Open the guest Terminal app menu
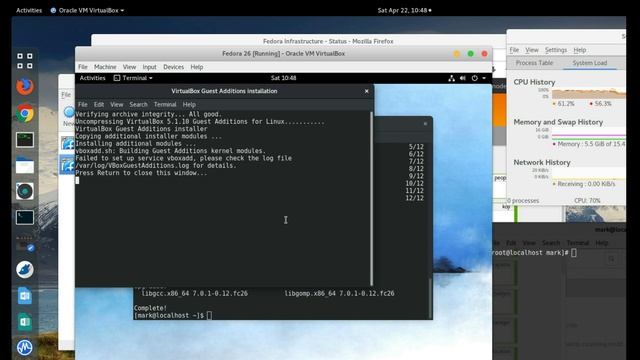 click(133, 78)
